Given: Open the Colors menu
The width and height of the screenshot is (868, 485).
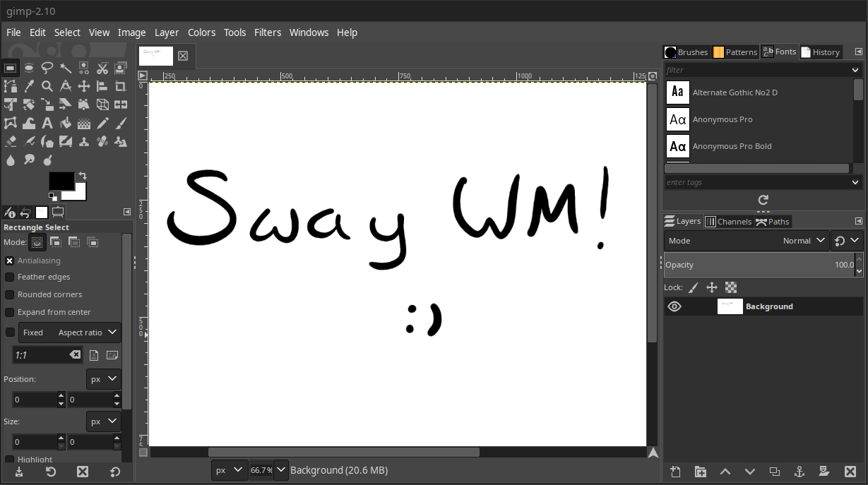Looking at the screenshot, I should click(201, 32).
